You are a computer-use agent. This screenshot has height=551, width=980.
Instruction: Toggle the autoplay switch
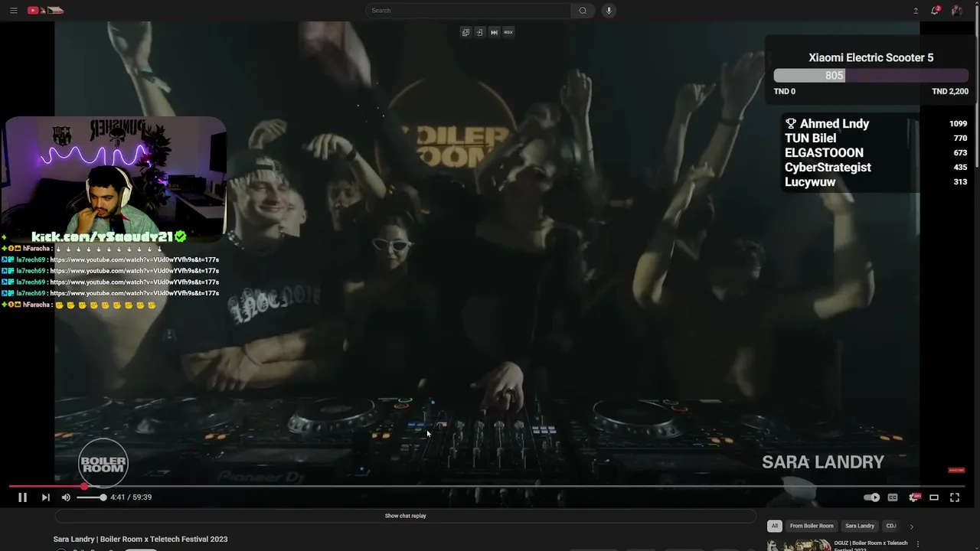(872, 497)
